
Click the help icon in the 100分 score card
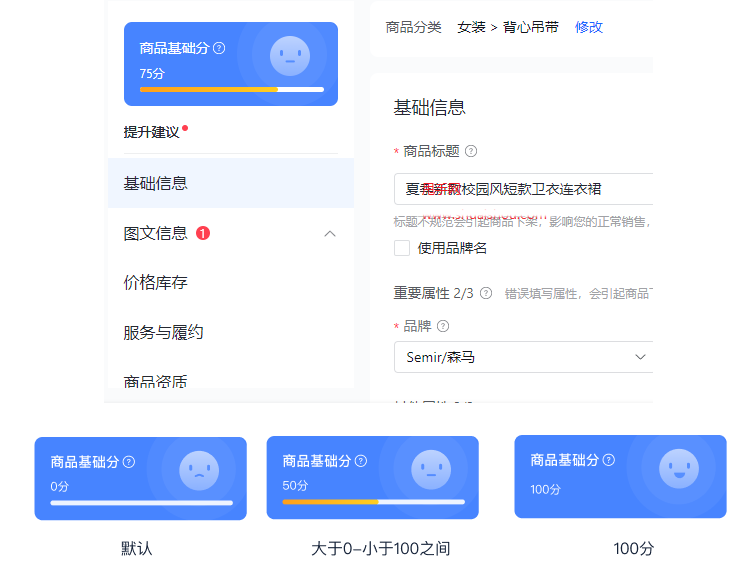[x=609, y=460]
